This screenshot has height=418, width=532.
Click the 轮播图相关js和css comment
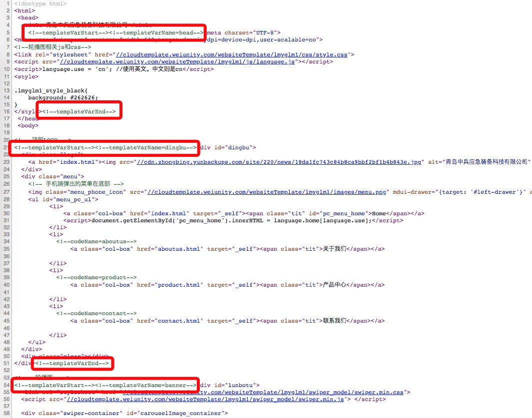click(x=52, y=47)
